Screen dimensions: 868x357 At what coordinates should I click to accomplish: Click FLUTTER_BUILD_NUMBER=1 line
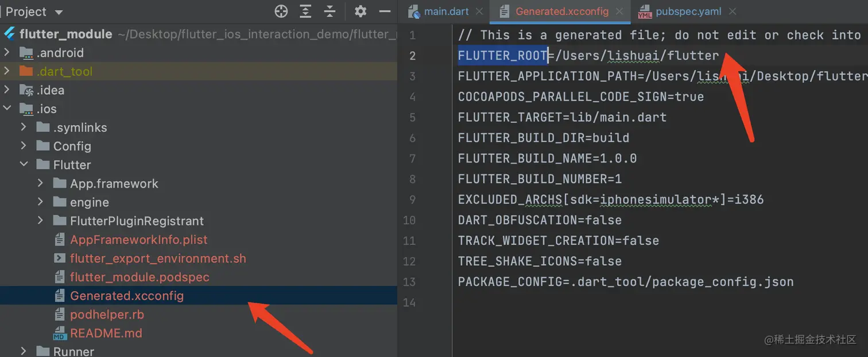tap(540, 178)
